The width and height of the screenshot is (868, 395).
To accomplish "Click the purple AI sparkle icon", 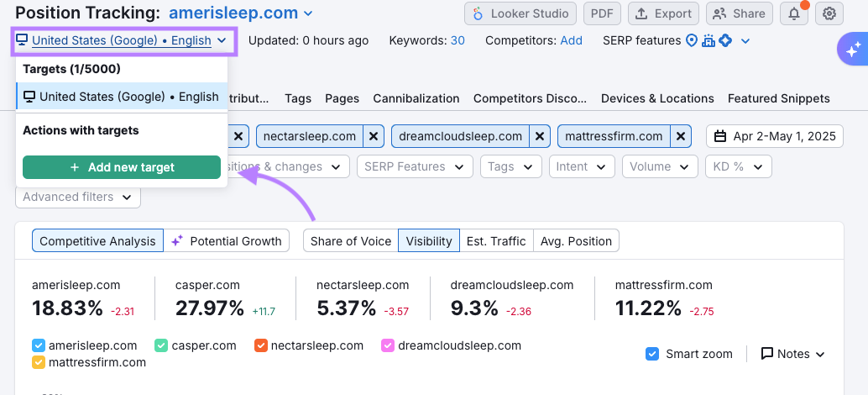I will coord(853,50).
